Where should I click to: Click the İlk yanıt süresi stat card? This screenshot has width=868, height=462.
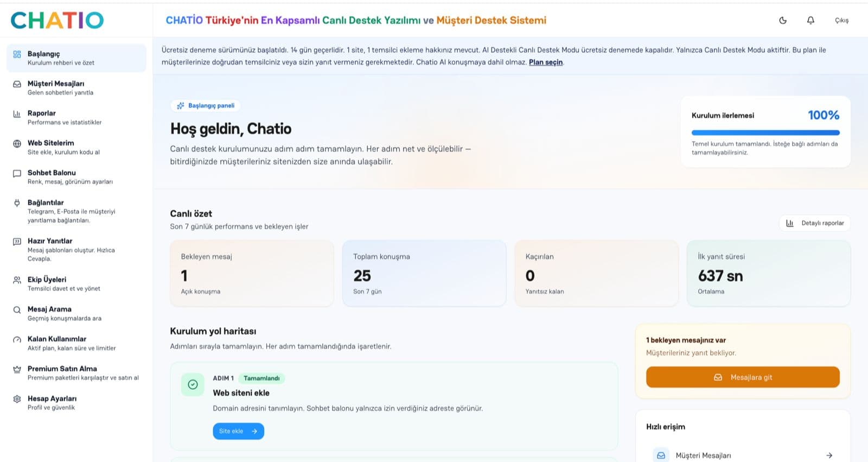click(x=769, y=274)
